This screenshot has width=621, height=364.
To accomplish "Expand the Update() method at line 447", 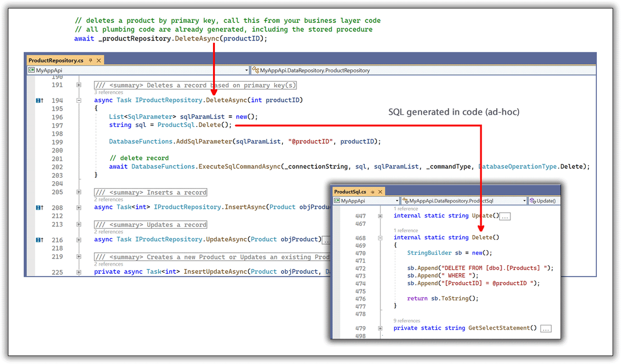I will pyautogui.click(x=380, y=216).
